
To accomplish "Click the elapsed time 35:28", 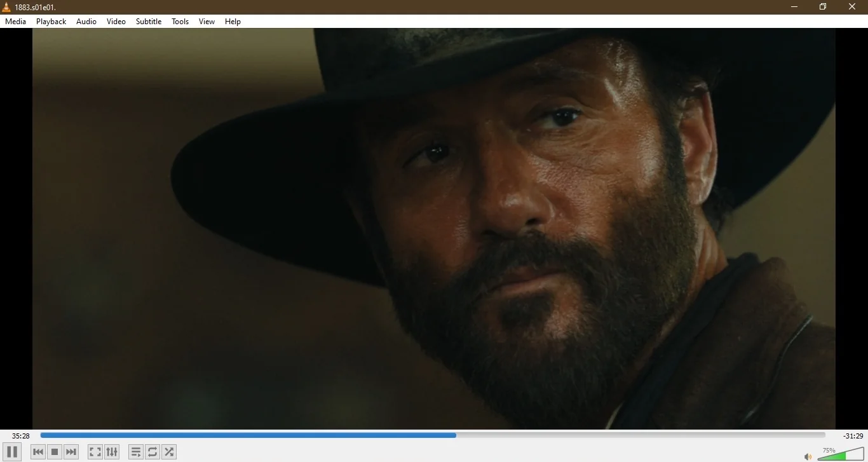I will [x=21, y=436].
